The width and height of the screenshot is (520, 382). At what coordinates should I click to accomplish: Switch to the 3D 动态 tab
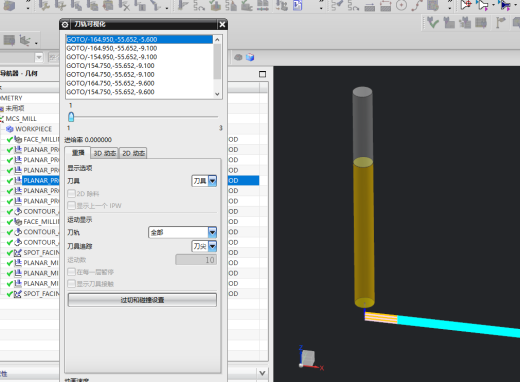[x=105, y=153]
